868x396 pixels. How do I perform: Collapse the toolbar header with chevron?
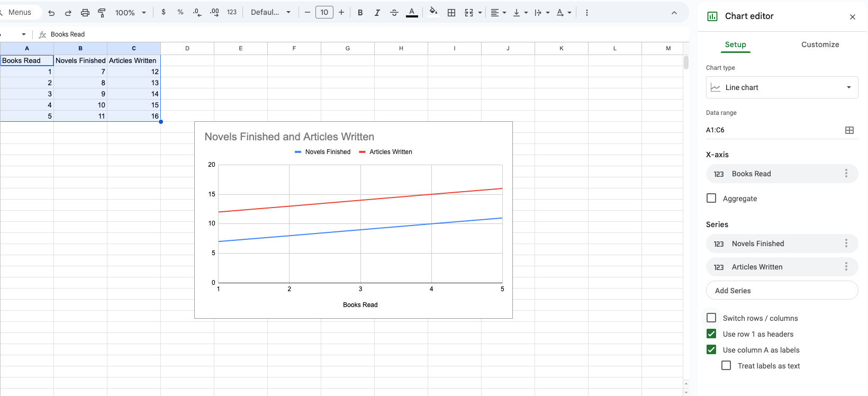click(674, 13)
